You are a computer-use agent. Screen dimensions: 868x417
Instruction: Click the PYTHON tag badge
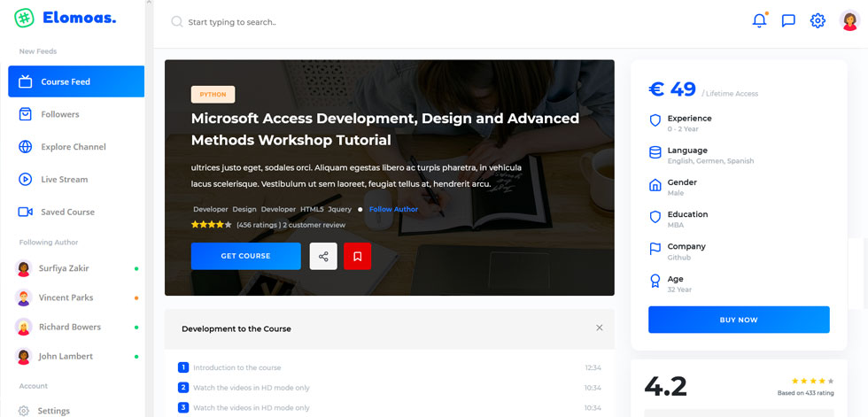213,95
